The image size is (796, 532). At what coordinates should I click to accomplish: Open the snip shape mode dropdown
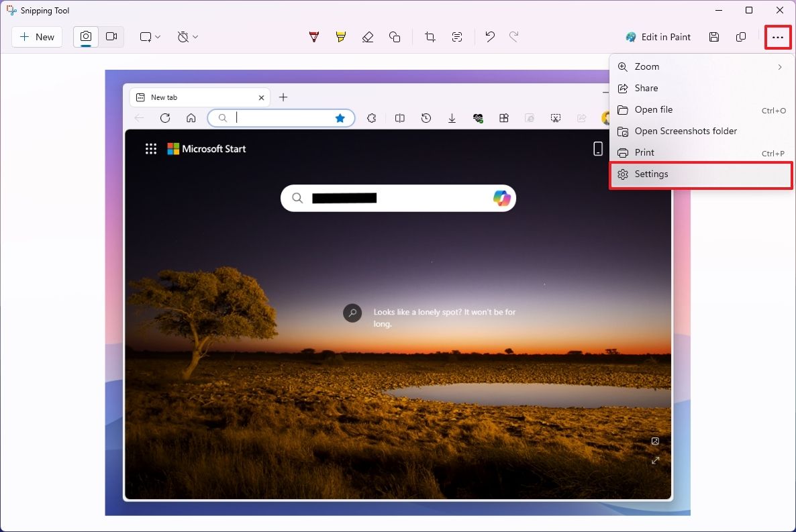tap(148, 37)
